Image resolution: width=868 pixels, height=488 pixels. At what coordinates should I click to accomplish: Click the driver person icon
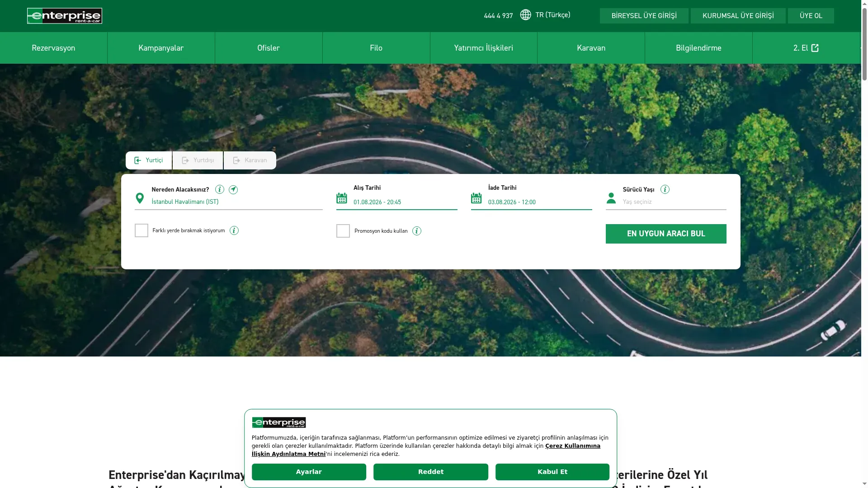[x=611, y=198]
